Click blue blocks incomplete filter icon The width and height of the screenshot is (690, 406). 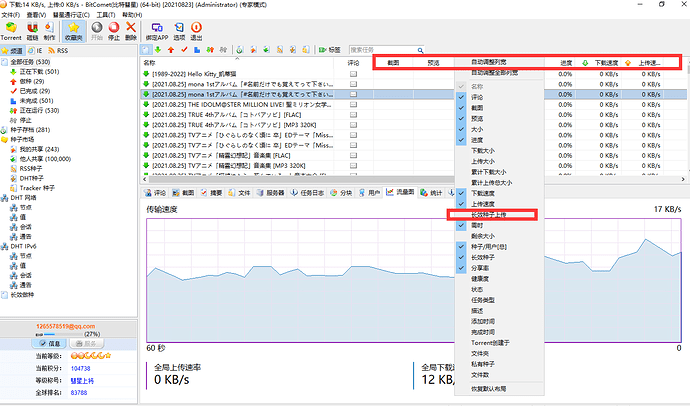197,50
